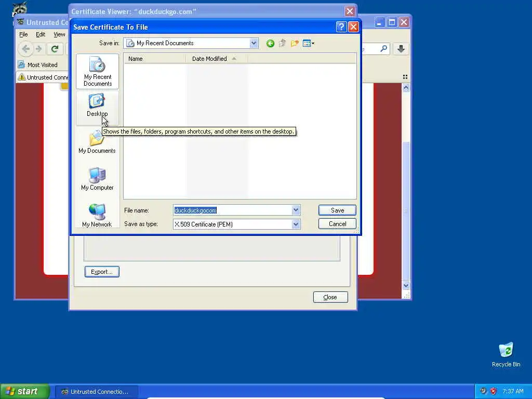The height and width of the screenshot is (399, 532).
Task: Click browser scrollbar down arrow
Action: click(406, 285)
